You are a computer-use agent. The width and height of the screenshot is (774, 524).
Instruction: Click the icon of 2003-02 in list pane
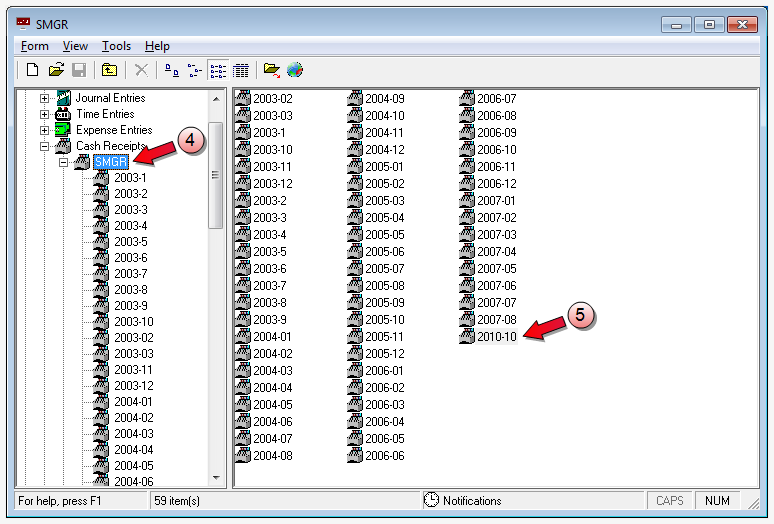click(x=243, y=98)
